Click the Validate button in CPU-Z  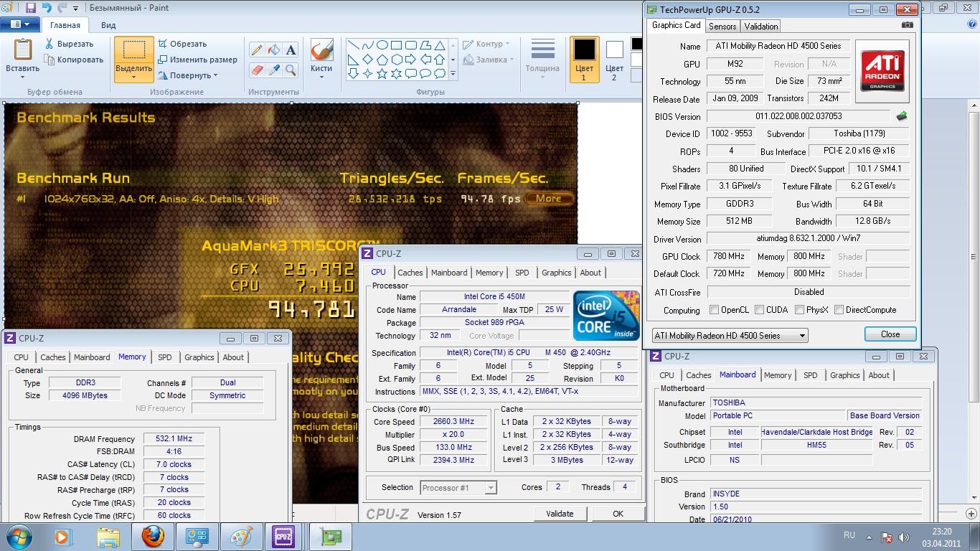pyautogui.click(x=560, y=514)
